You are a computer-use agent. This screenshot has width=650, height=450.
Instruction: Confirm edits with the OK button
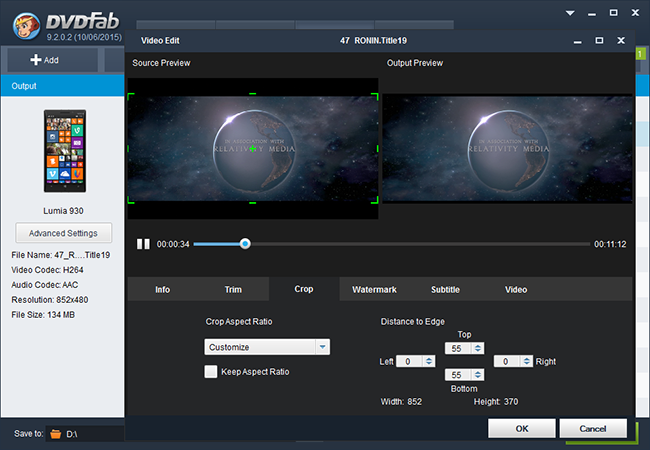pos(521,428)
